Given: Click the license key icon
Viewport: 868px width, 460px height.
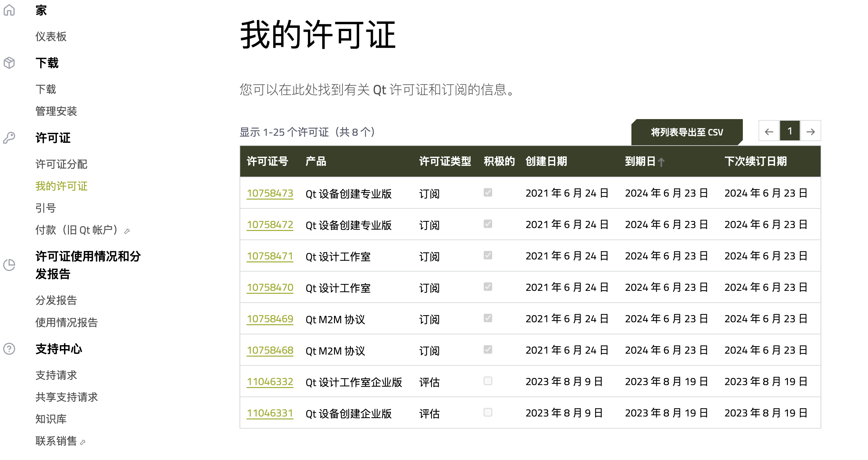Looking at the screenshot, I should [9, 138].
